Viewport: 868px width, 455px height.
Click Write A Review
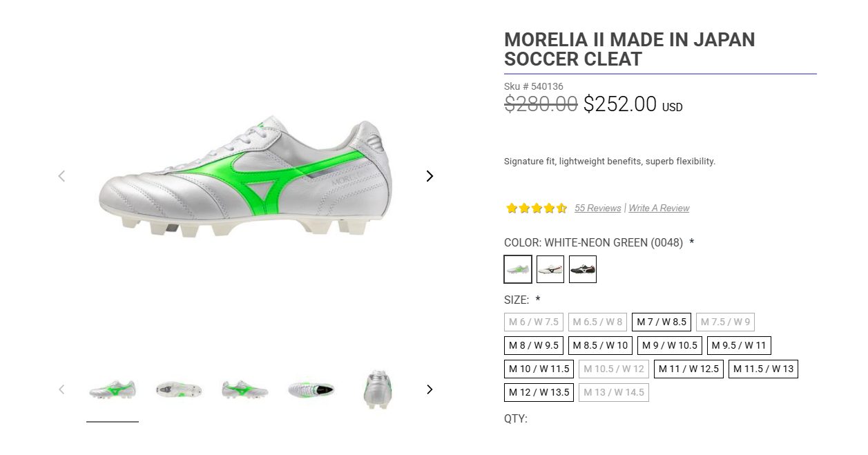coord(658,208)
